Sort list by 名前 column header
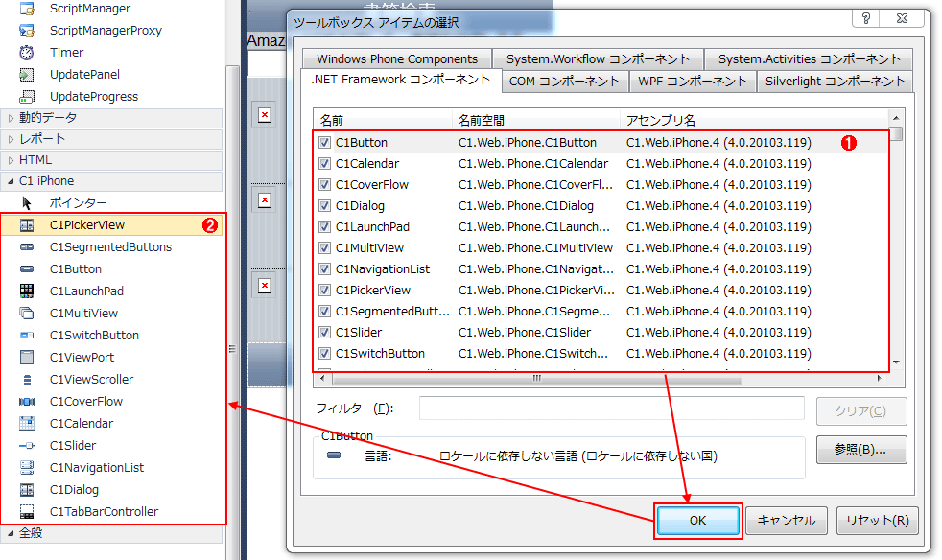 coord(383,120)
